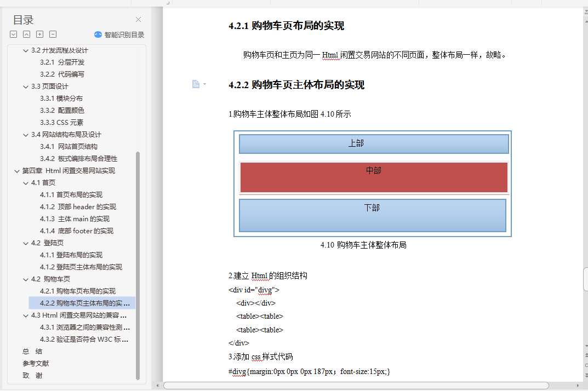588x391 pixels.
Task: Go to 3.2.1 分层开发 heading
Action: [62, 62]
